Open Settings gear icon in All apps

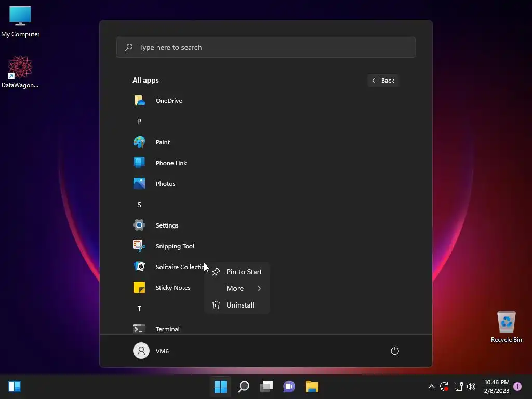139,225
